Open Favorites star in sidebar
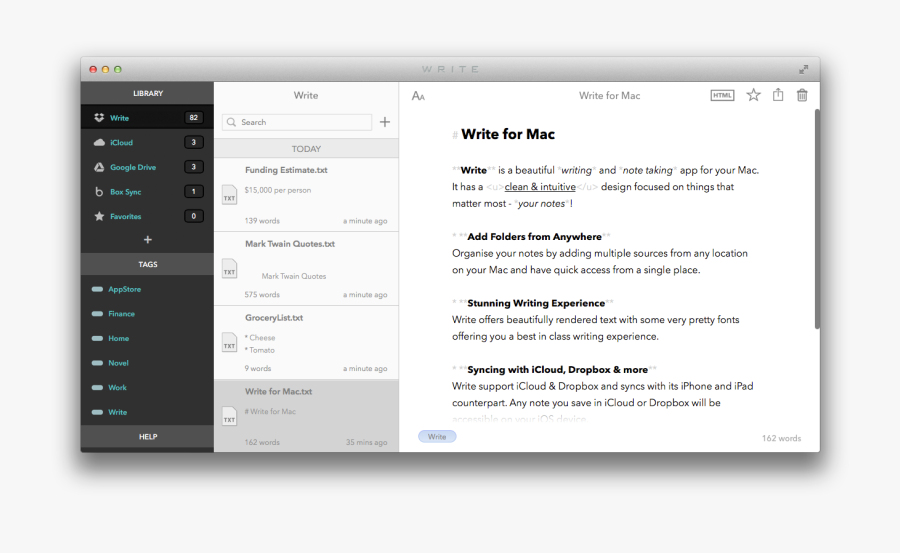 click(x=99, y=216)
